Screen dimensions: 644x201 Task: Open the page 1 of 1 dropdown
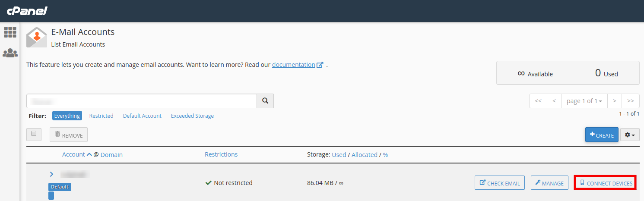pyautogui.click(x=584, y=101)
